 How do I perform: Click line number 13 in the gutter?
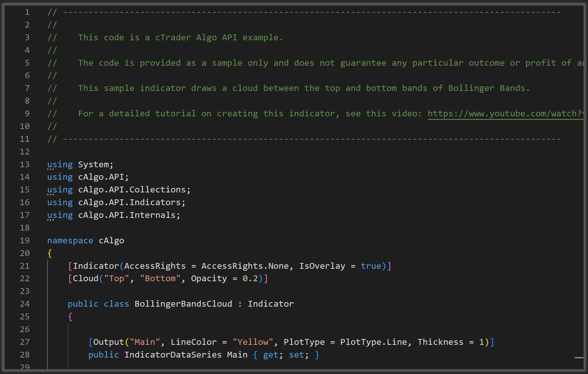(x=25, y=165)
